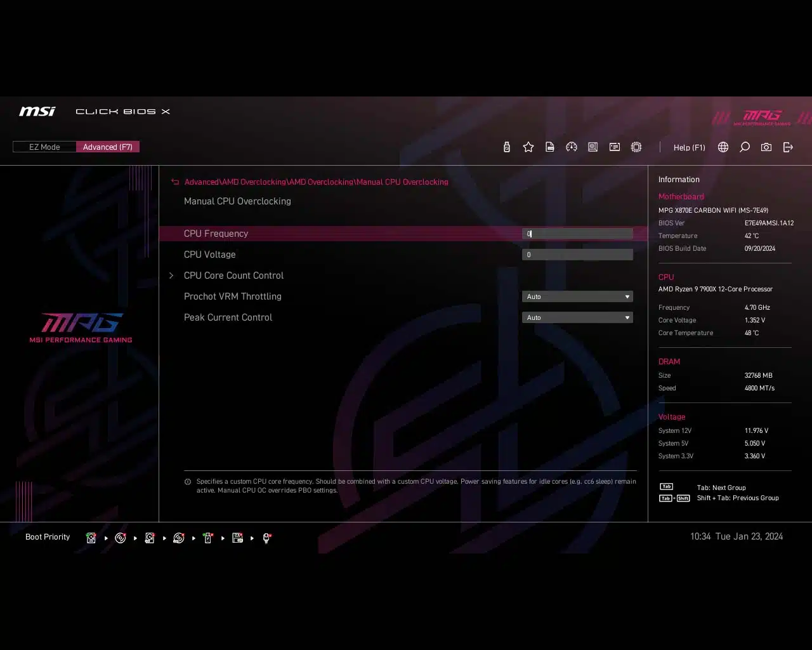Click the Manual CPU Overclocking heading
The height and width of the screenshot is (650, 812).
click(237, 201)
